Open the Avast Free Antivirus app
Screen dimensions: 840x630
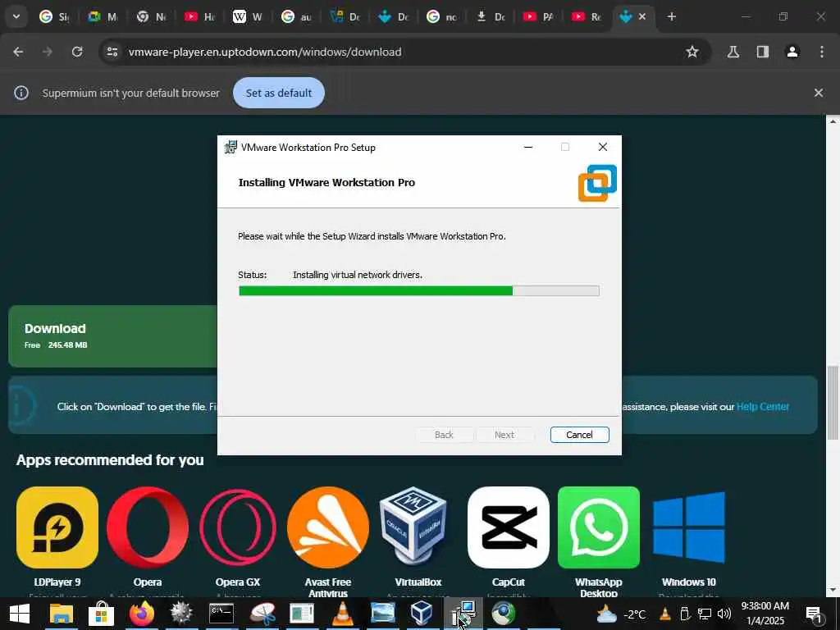328,527
